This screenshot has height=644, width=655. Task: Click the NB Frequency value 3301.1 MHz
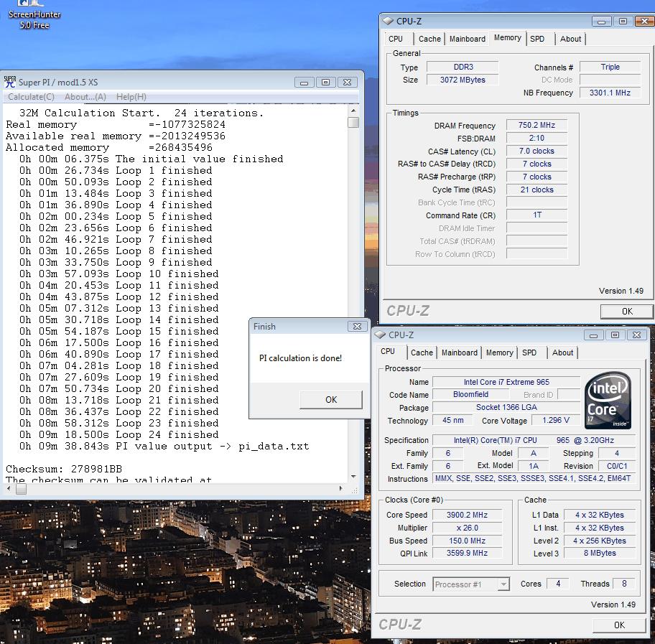pos(610,93)
